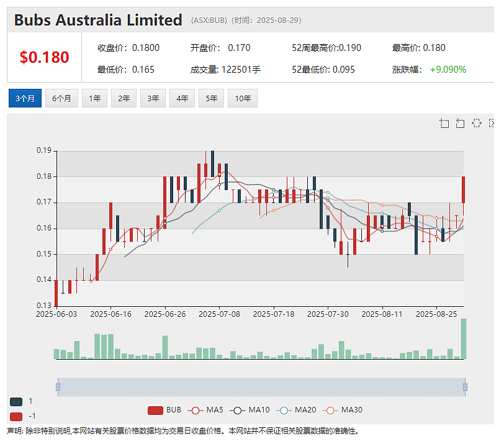Click the 0.14 y-axis label
This screenshot has height=446, width=504.
point(44,280)
